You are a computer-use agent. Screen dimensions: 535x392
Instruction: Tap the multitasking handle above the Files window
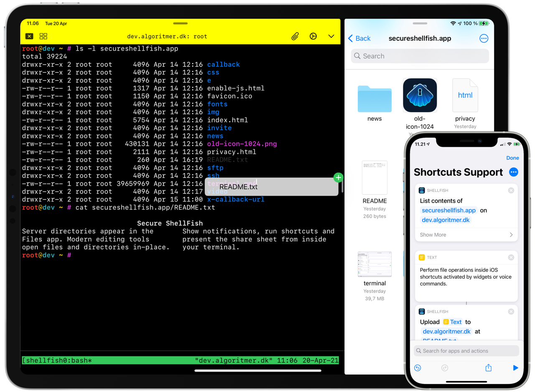point(419,23)
